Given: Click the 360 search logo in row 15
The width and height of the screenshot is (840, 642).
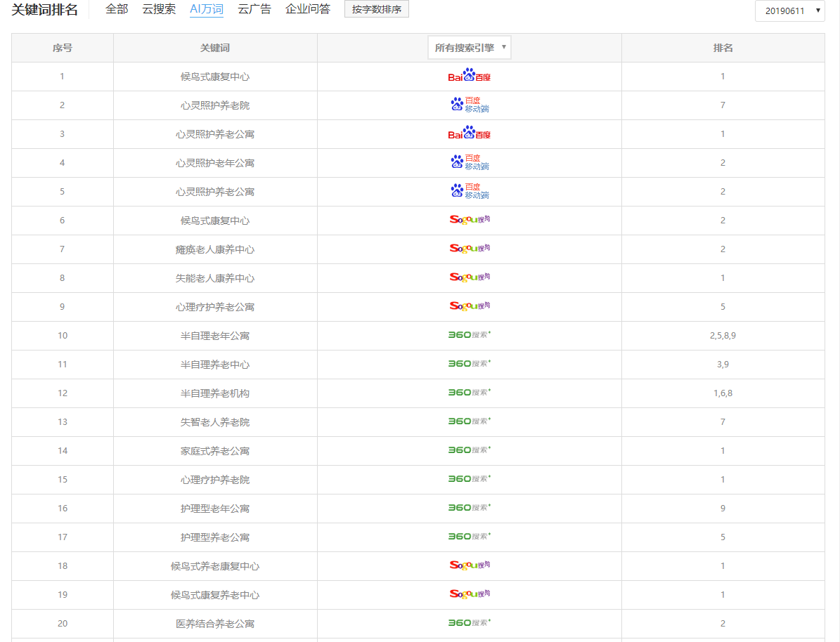Looking at the screenshot, I should pyautogui.click(x=470, y=479).
